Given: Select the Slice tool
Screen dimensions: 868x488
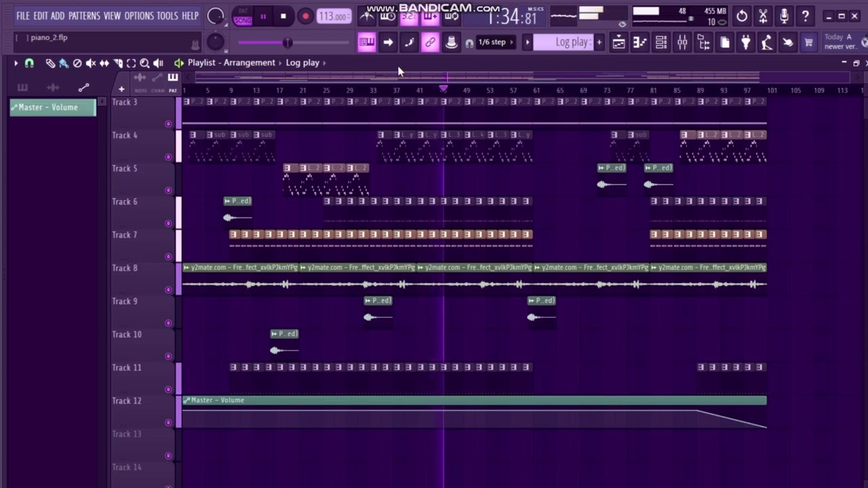Looking at the screenshot, I should pos(118,63).
